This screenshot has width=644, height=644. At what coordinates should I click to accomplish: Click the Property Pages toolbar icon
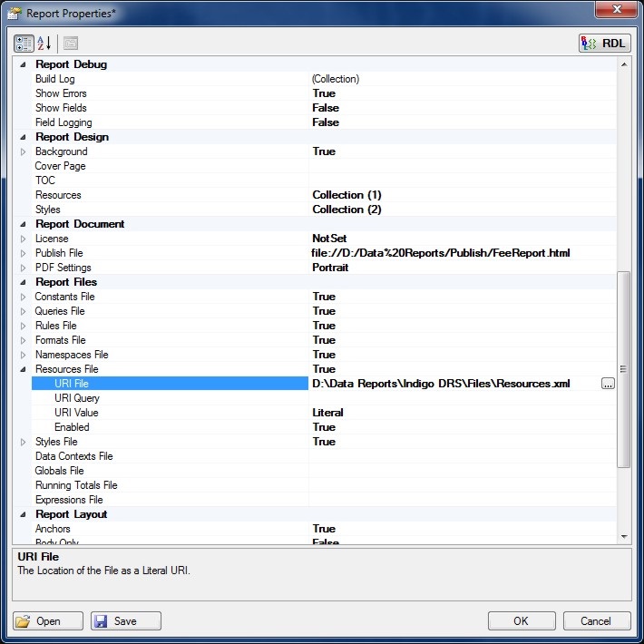71,43
